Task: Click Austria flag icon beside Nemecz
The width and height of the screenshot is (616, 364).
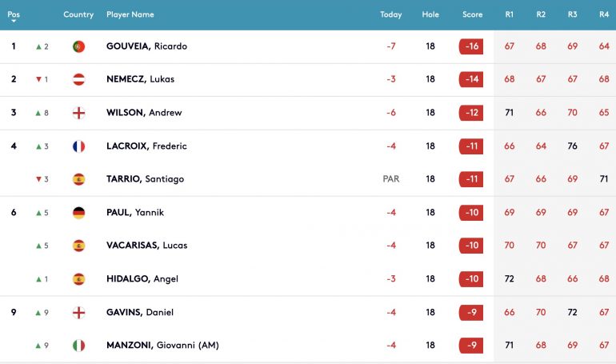Action: (x=78, y=79)
